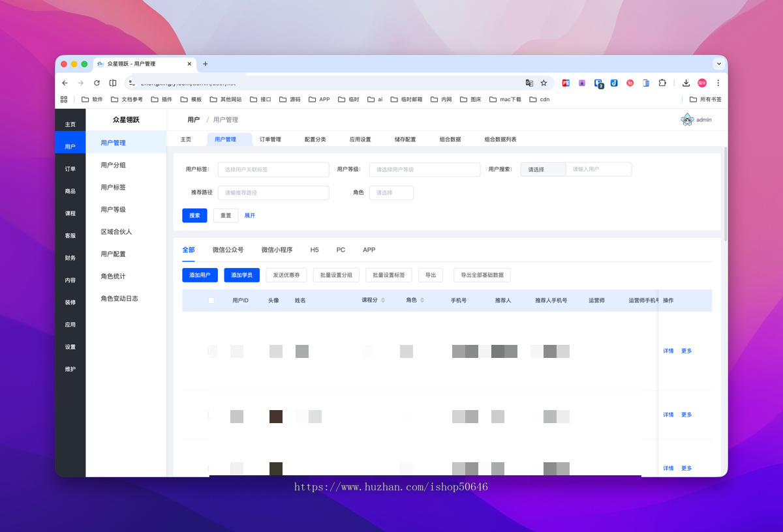The image size is (783, 532).
Task: Open the 用户搜索 请选择 dropdown
Action: 543,170
